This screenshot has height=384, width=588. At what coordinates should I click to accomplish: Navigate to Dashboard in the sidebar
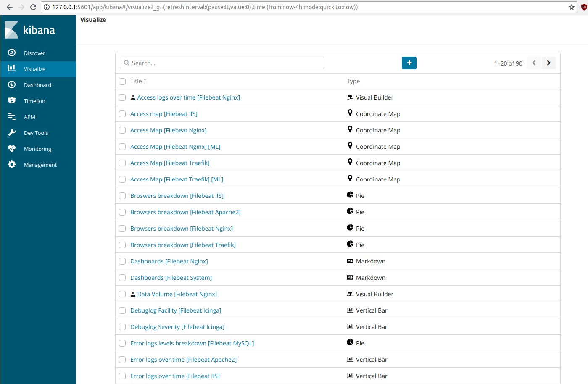[37, 85]
